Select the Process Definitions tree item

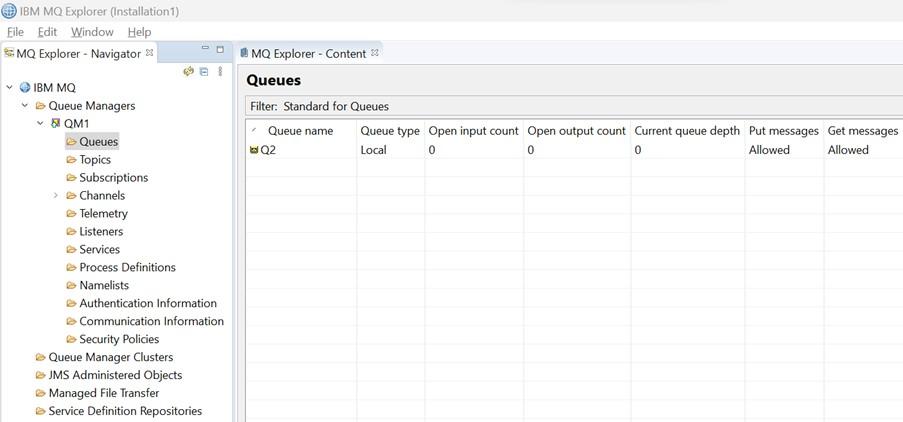point(128,267)
